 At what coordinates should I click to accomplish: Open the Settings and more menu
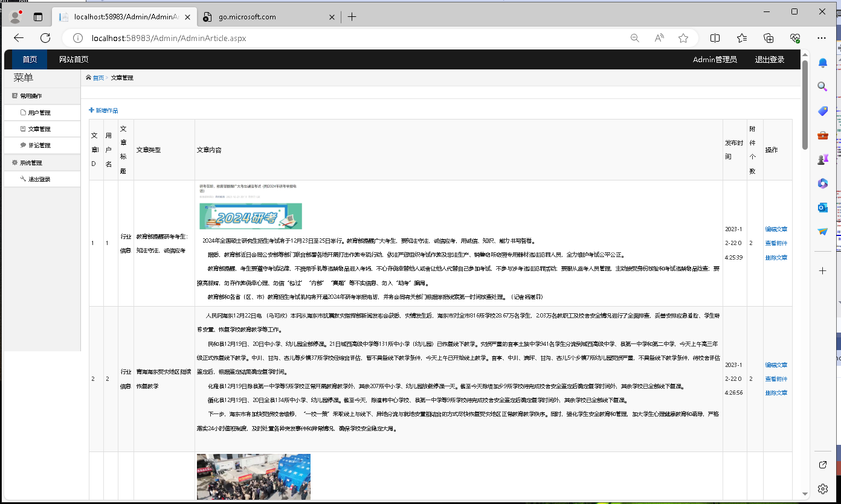pyautogui.click(x=822, y=37)
